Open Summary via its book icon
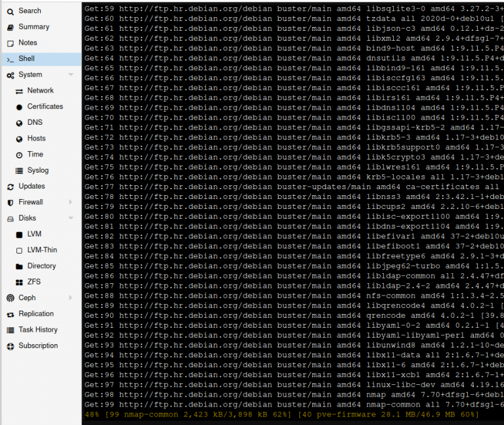Viewport: 504px width, 425px height. tap(10, 27)
